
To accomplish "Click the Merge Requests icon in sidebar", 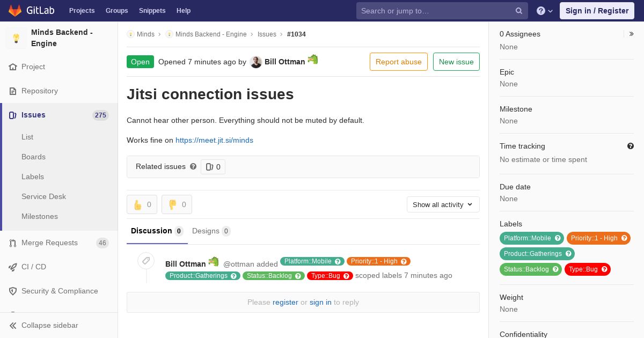I will (x=13, y=243).
